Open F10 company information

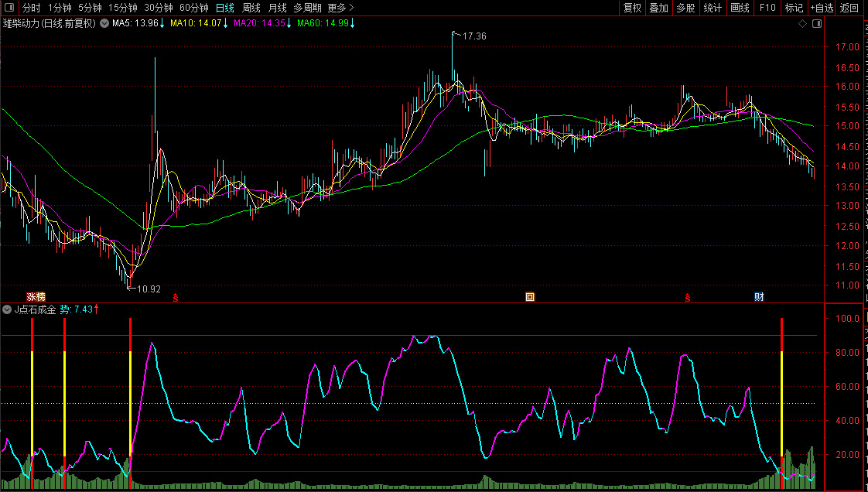pos(767,8)
